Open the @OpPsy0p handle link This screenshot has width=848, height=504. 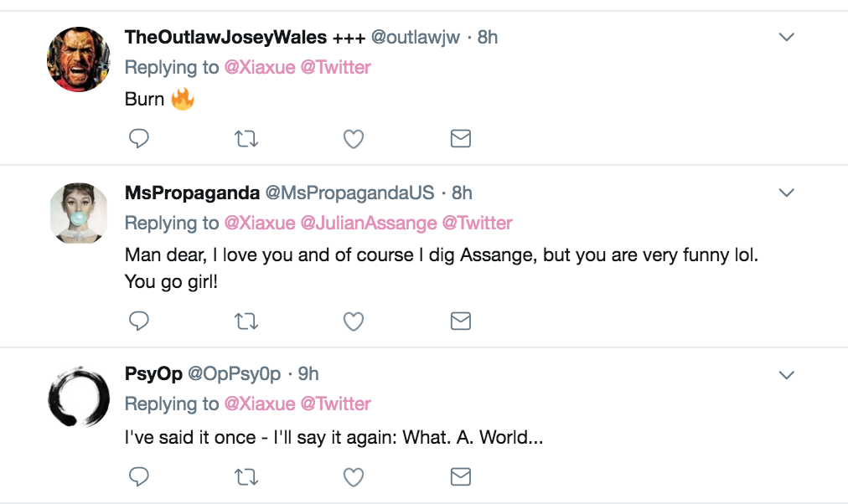click(x=234, y=373)
